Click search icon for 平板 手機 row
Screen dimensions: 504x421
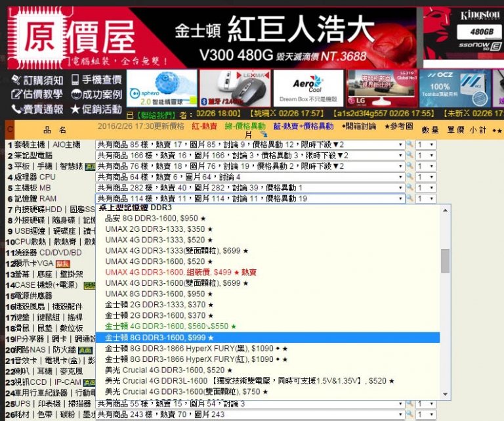(409, 166)
